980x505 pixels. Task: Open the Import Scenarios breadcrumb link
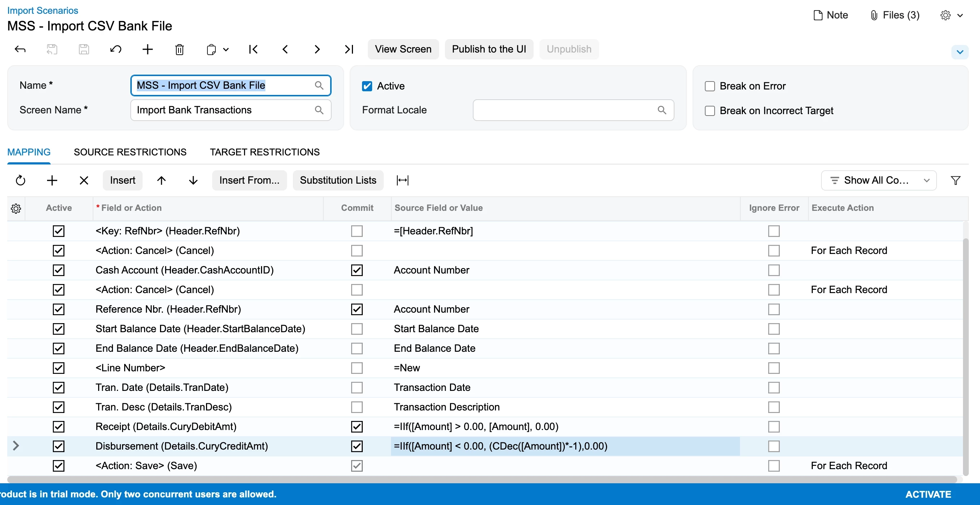(43, 10)
